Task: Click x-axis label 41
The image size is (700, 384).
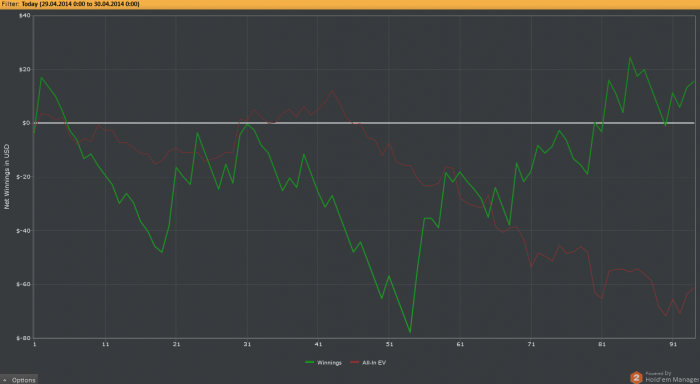Action: click(x=318, y=344)
